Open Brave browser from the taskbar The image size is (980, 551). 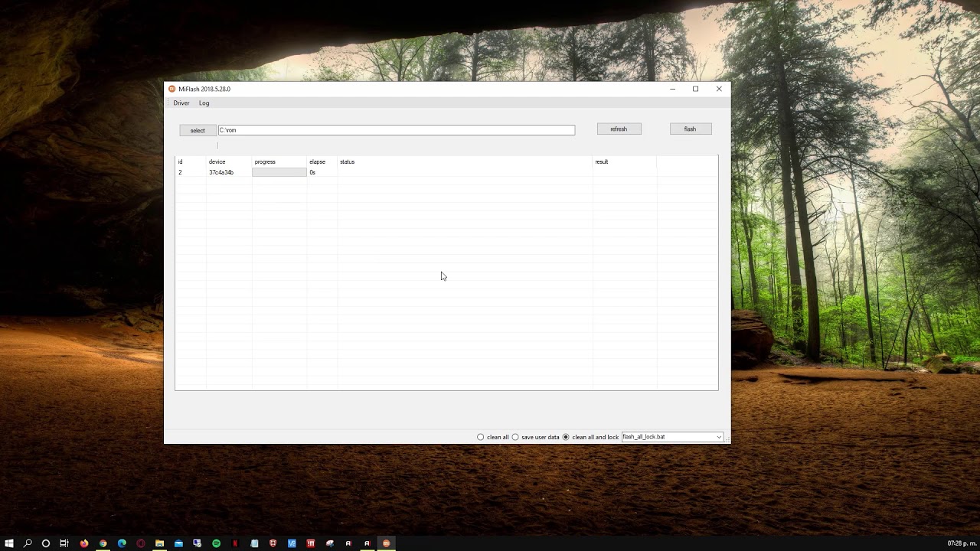[x=273, y=543]
